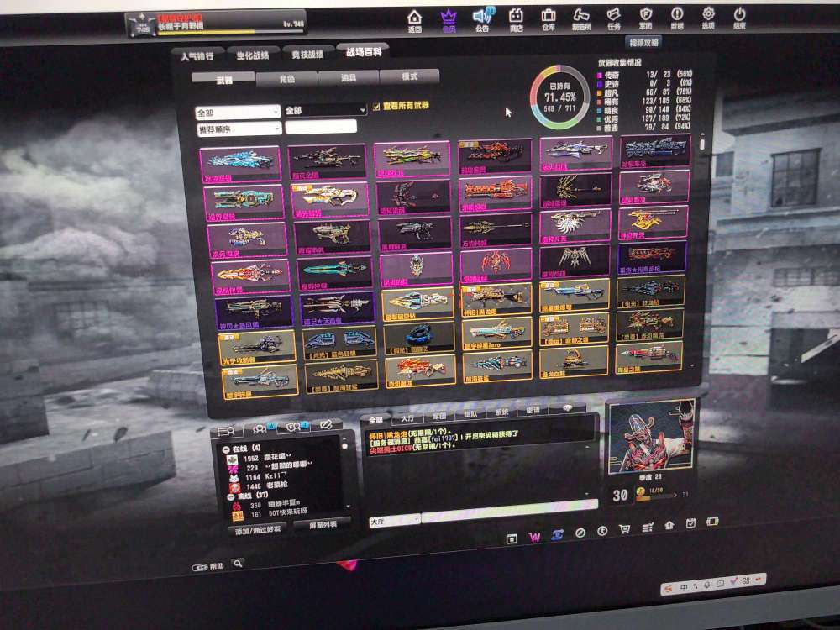Click the 结束 power exit icon
Screen dimensions: 840x630
coord(740,18)
